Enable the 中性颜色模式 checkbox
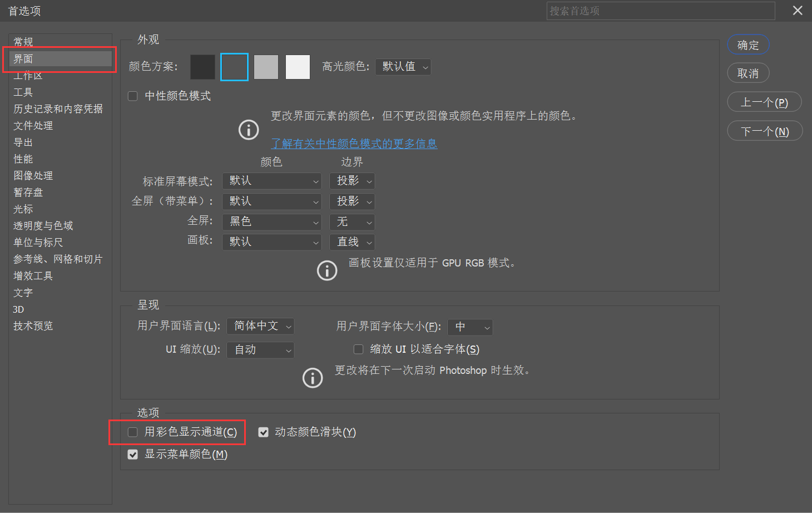Viewport: 812px width, 513px height. click(x=133, y=96)
